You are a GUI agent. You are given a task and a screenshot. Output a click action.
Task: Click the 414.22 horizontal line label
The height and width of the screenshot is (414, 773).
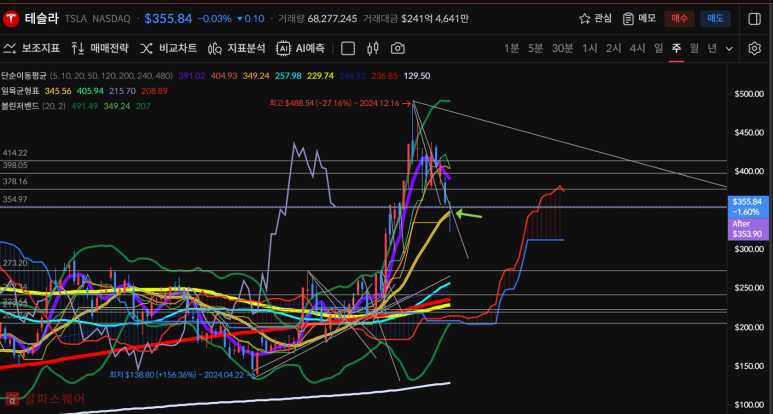(x=15, y=153)
